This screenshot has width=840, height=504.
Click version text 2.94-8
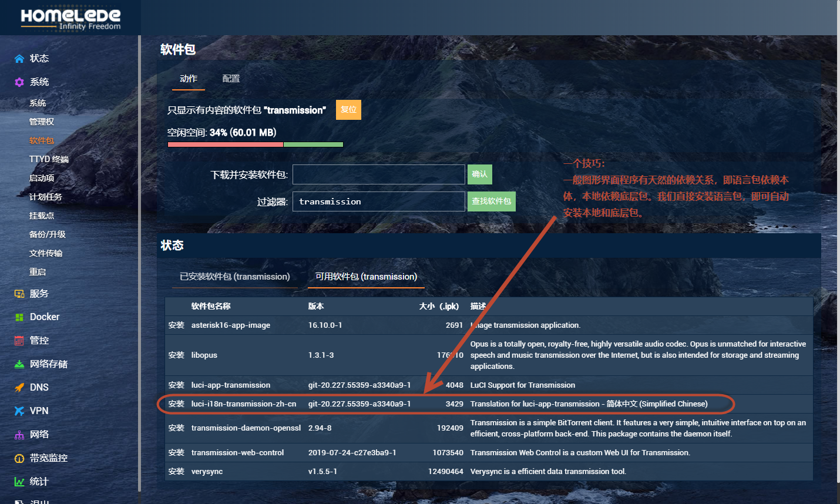tap(320, 428)
